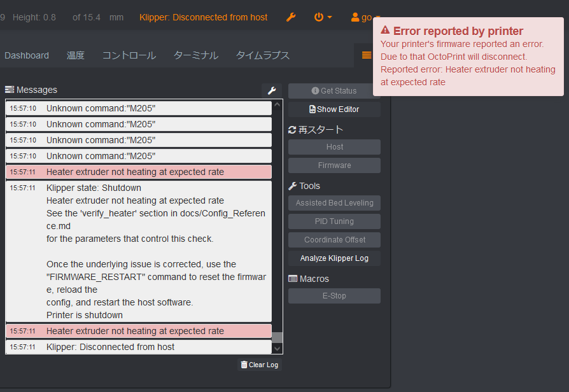Open the power system menu dropdown
This screenshot has height=392, width=569.
[x=323, y=17]
